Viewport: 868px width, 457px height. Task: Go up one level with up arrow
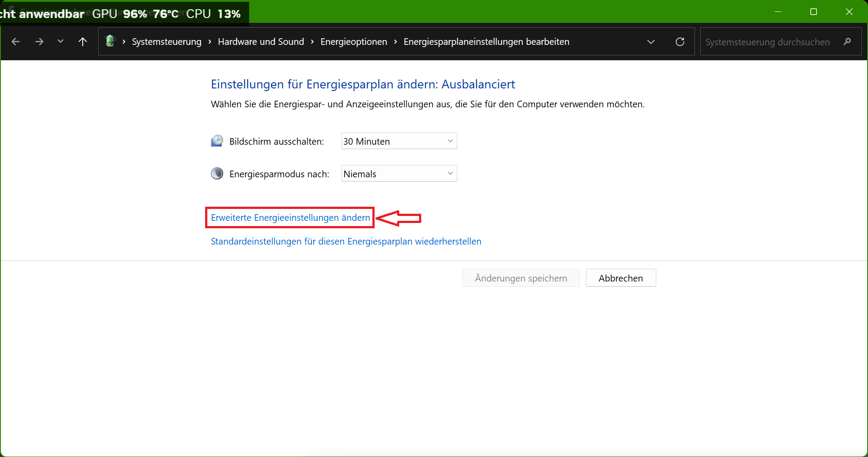click(x=83, y=42)
